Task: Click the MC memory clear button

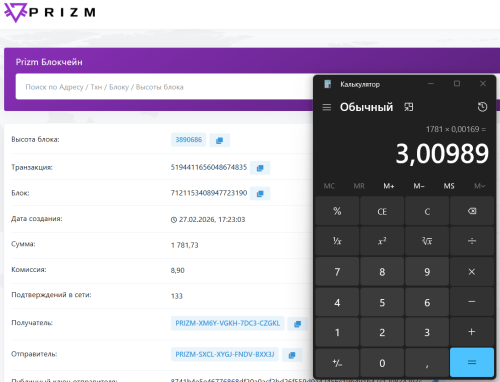Action: coord(329,186)
